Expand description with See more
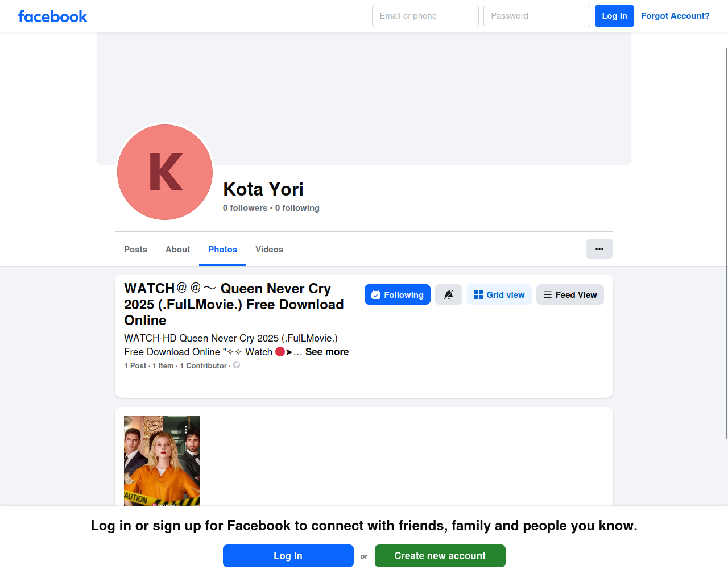This screenshot has width=728, height=582. coord(326,352)
